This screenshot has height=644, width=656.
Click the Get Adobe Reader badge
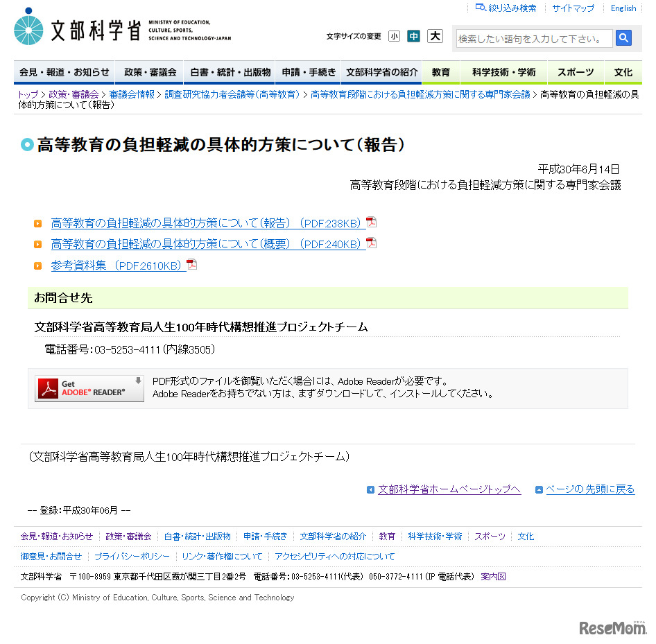(x=89, y=388)
